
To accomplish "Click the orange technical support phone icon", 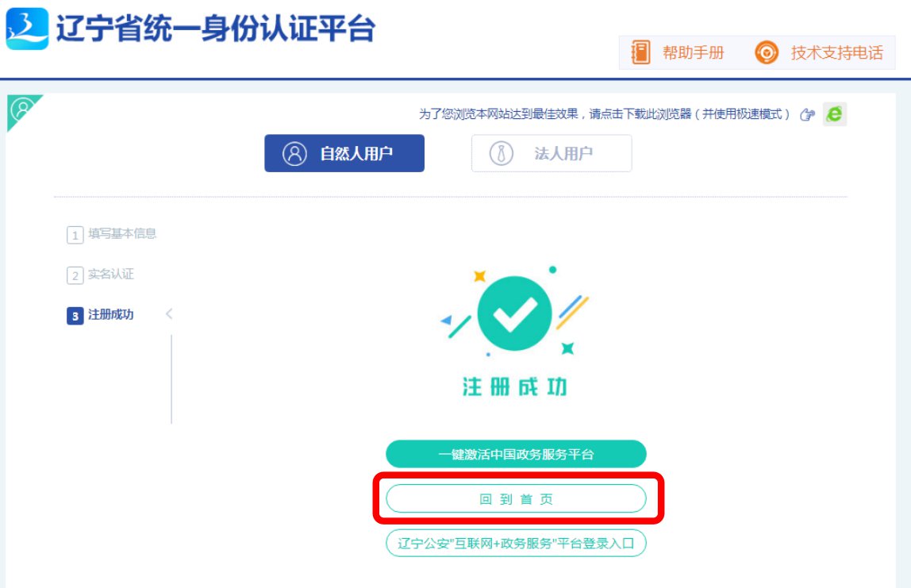I will [767, 53].
